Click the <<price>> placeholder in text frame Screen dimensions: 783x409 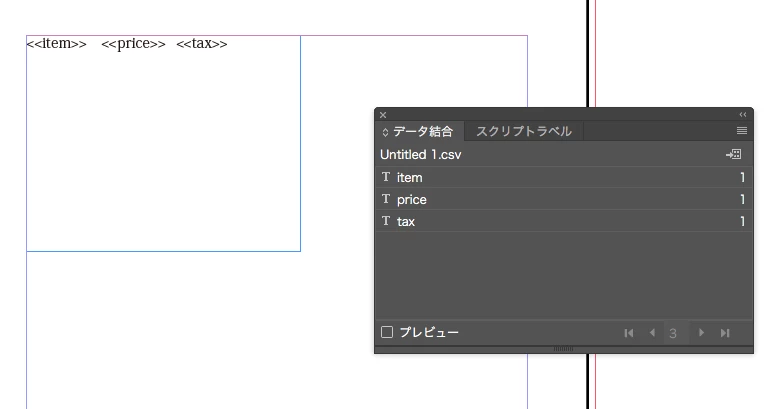pos(133,44)
